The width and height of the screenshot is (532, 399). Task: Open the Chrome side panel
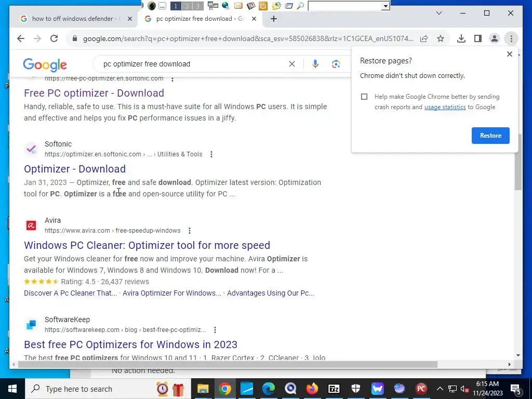pos(478,38)
